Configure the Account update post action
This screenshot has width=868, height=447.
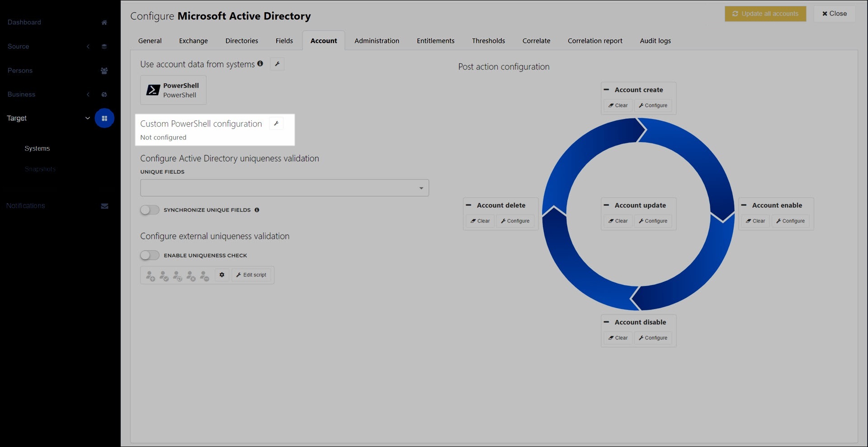pyautogui.click(x=653, y=221)
